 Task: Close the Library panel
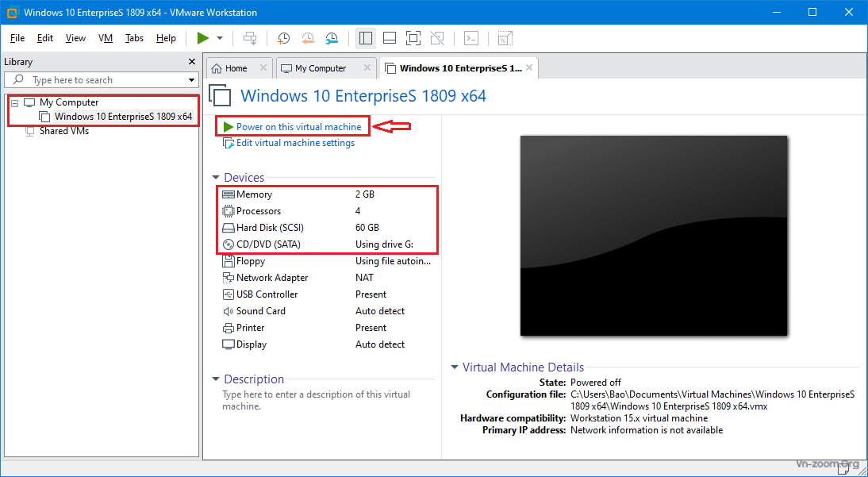pyautogui.click(x=192, y=61)
